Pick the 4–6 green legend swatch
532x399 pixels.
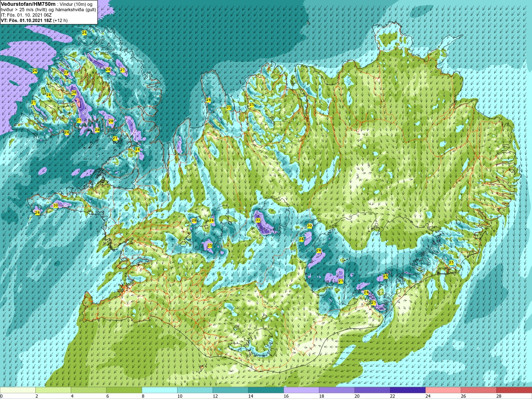[x=89, y=390]
